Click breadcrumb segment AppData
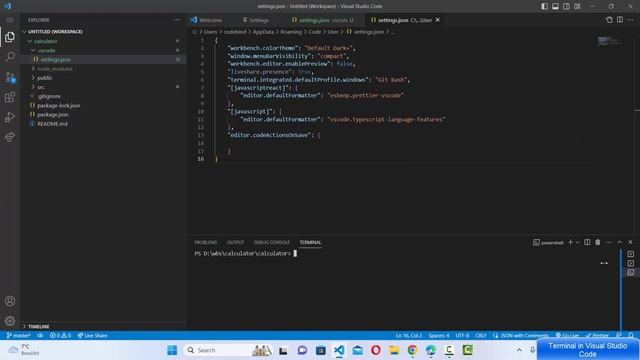This screenshot has height=360, width=640. point(263,32)
